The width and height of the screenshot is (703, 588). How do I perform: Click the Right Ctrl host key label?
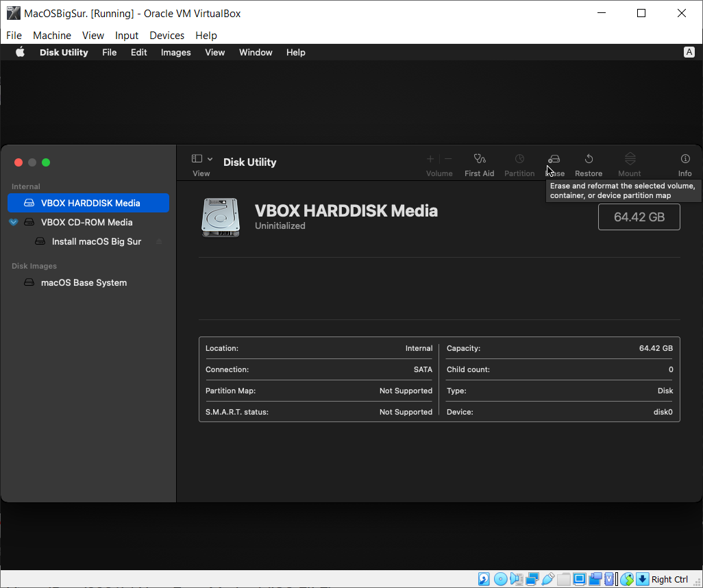[x=669, y=579]
